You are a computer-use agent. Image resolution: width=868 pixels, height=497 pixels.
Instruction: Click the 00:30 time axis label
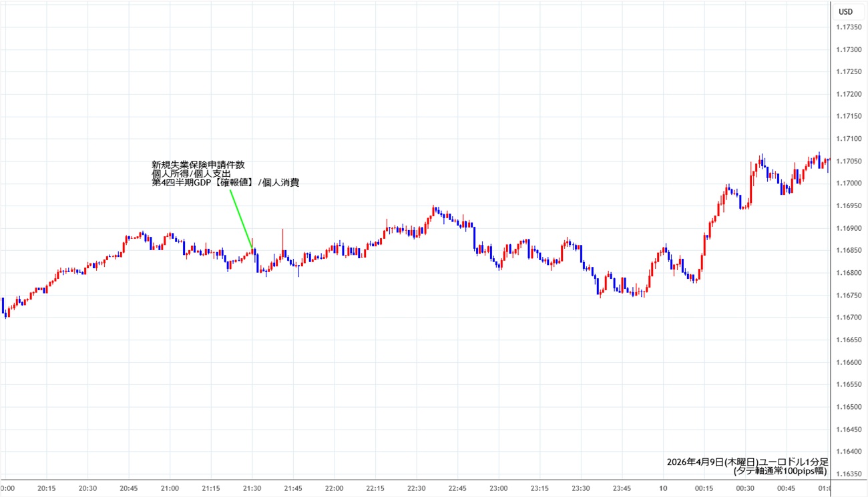(x=745, y=488)
